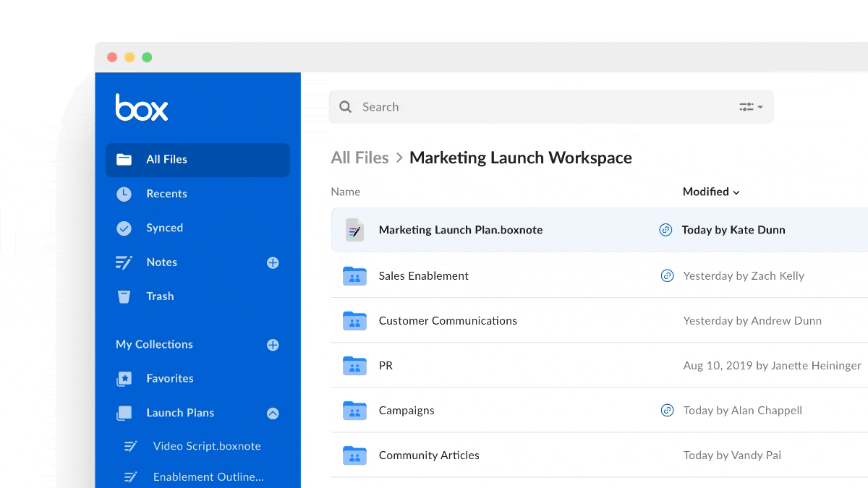
Task: Click the shared link icon on Campaigns row
Action: [666, 410]
